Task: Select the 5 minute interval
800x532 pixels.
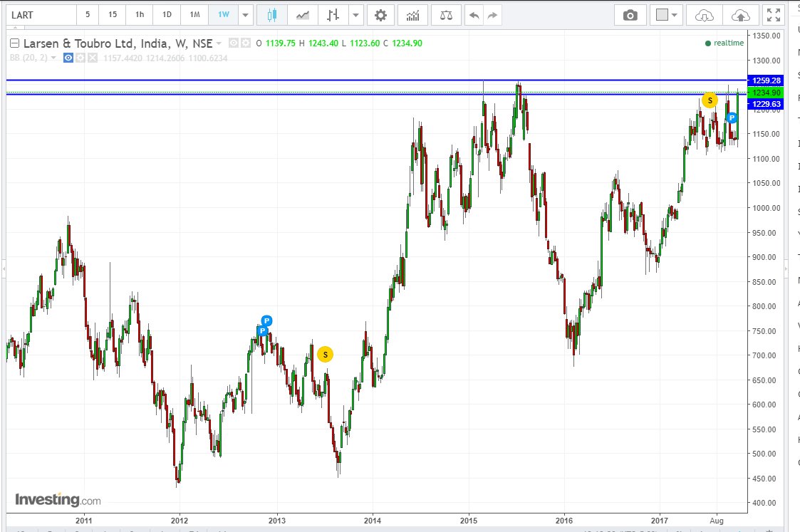Action: pos(88,15)
